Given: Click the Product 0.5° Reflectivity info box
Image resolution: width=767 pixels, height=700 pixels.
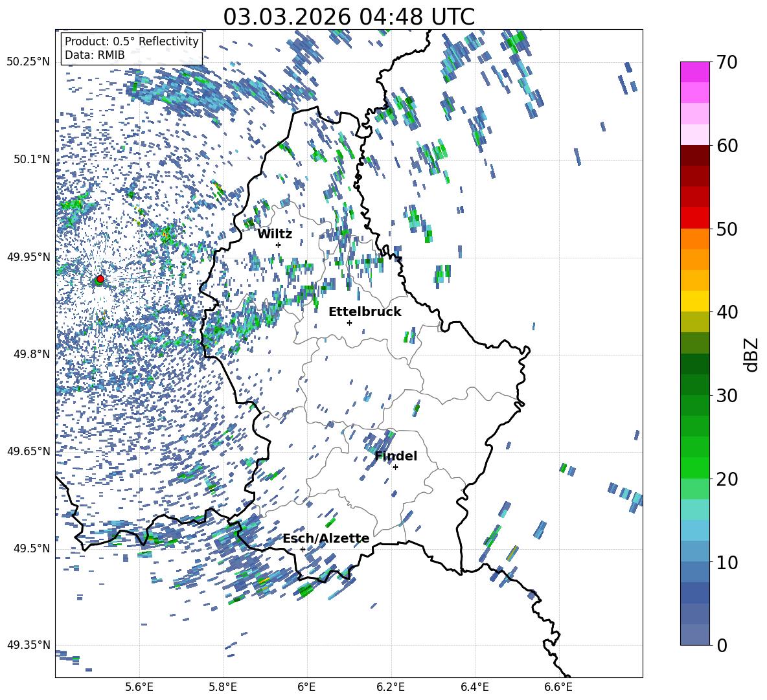Looking at the screenshot, I should (132, 49).
